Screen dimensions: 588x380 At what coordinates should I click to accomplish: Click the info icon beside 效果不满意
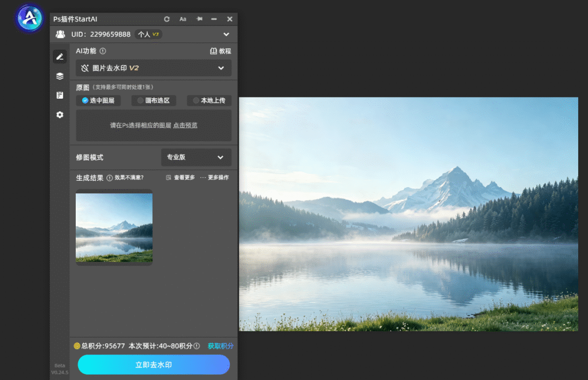[110, 178]
